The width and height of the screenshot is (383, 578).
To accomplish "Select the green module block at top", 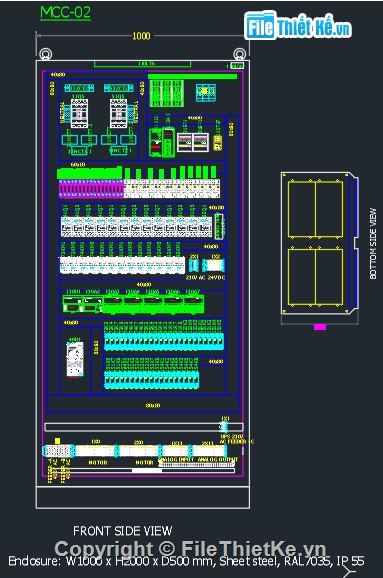I will click(167, 94).
